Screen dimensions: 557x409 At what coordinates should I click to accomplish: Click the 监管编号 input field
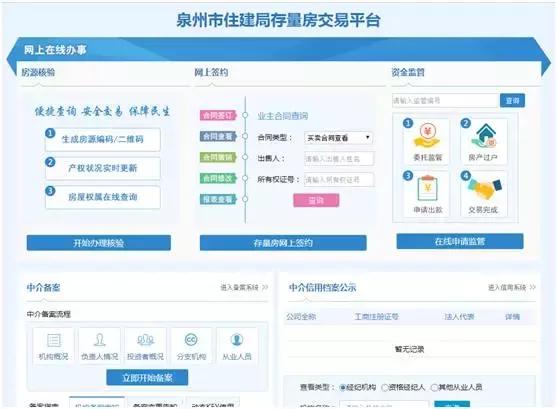coord(445,101)
